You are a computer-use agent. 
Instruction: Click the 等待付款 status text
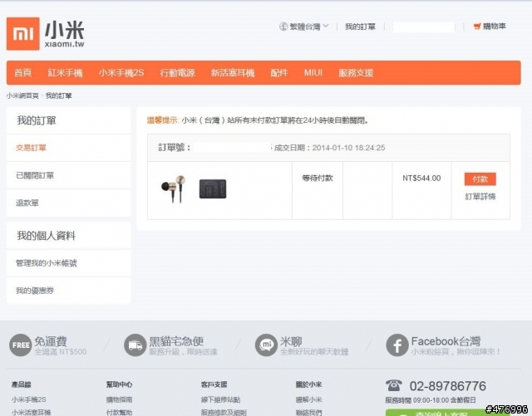(318, 179)
